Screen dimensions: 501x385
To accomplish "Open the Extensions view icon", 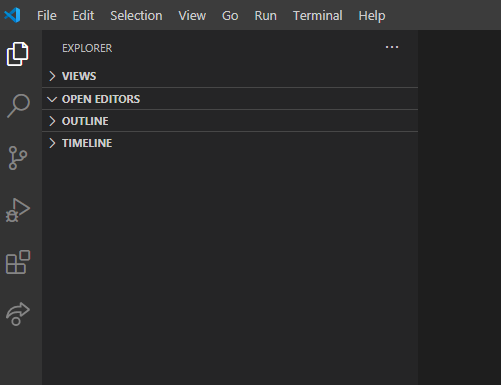I will tap(18, 262).
